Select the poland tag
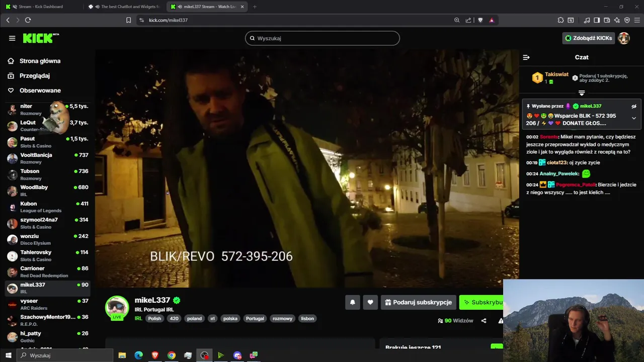The height and width of the screenshot is (362, 644). [x=194, y=318]
